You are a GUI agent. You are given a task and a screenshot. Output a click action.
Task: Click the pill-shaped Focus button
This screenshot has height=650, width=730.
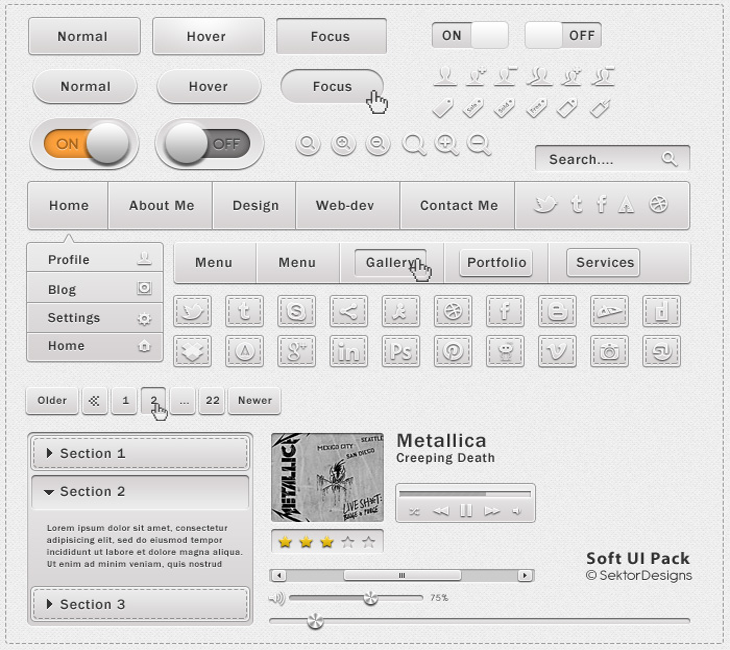point(332,86)
